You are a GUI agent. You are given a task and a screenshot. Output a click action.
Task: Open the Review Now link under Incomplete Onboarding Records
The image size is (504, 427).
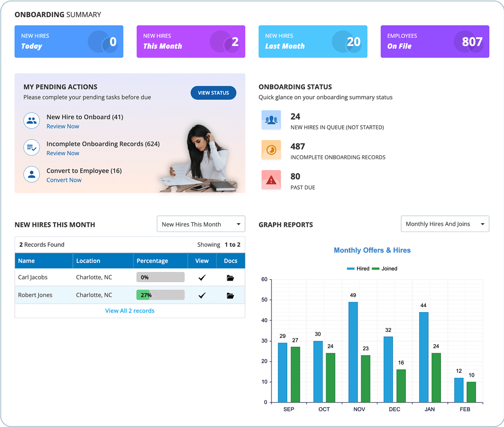point(63,153)
